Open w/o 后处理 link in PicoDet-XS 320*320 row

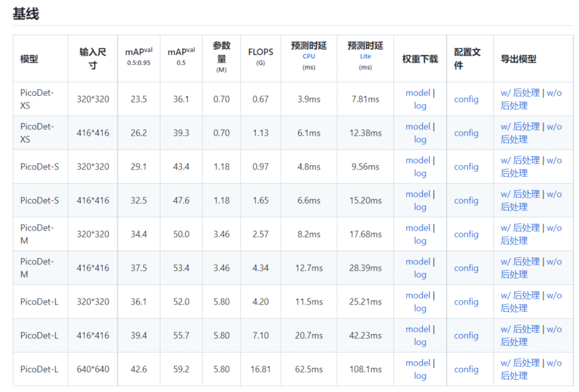point(531,99)
